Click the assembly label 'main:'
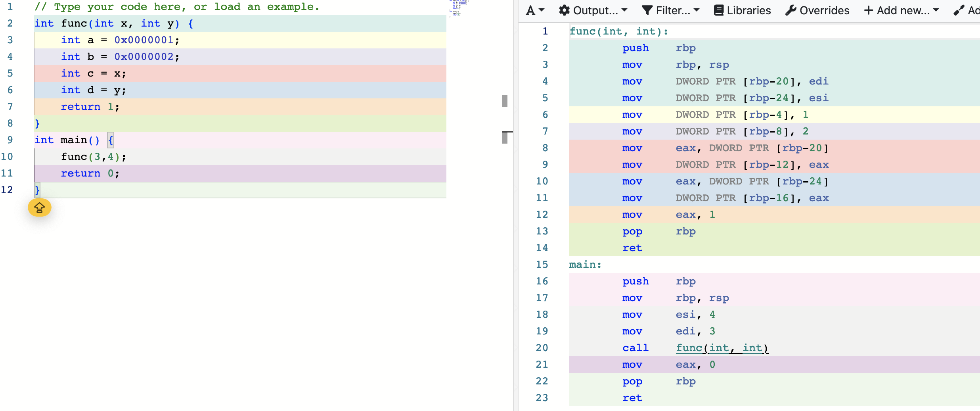 click(x=586, y=265)
